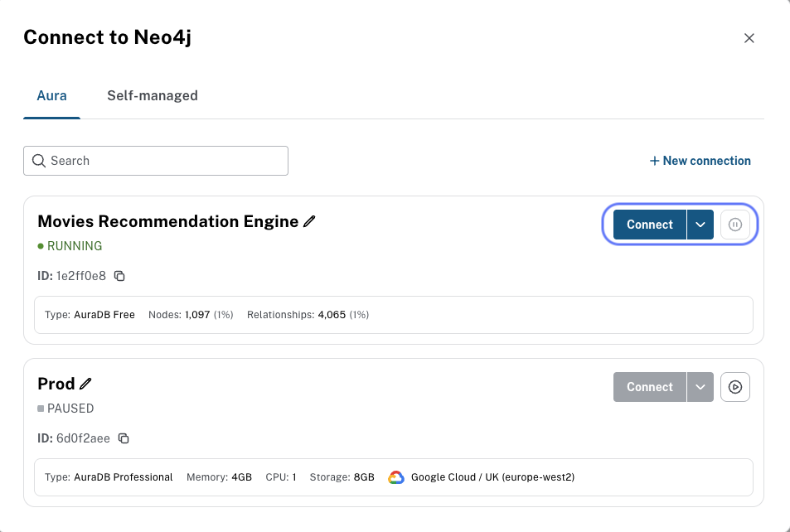Screen dimensions: 790x532
Task: Close the Connect to Neo4j dialog
Action: click(x=749, y=38)
